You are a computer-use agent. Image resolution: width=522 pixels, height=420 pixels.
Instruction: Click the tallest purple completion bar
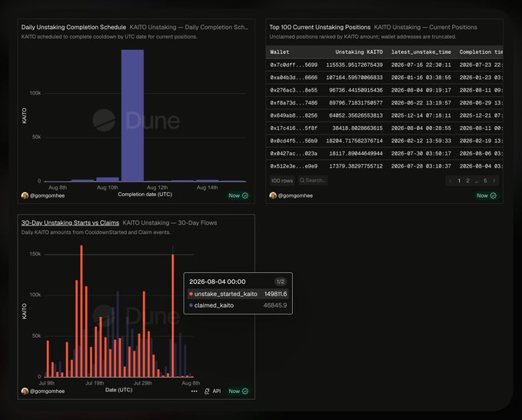click(132, 115)
